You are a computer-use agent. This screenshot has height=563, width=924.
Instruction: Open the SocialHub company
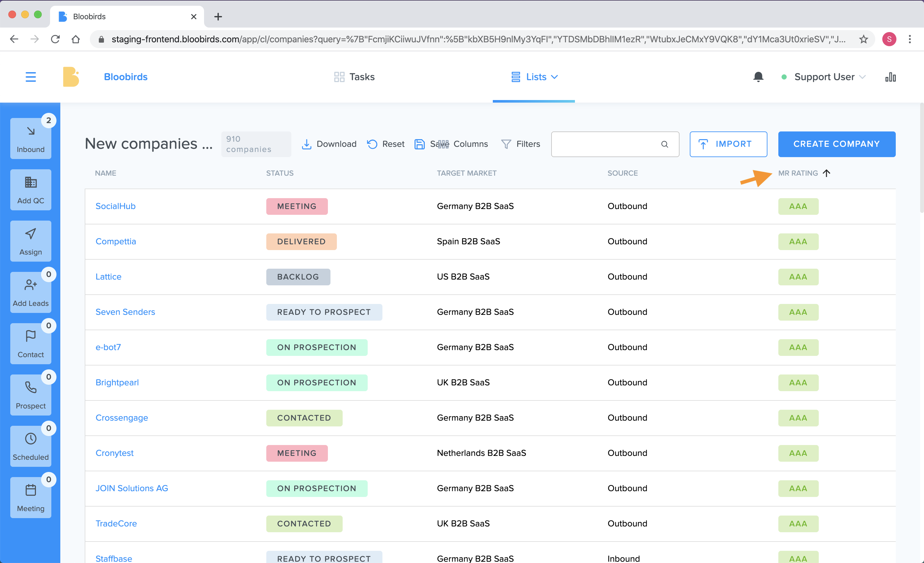click(116, 206)
